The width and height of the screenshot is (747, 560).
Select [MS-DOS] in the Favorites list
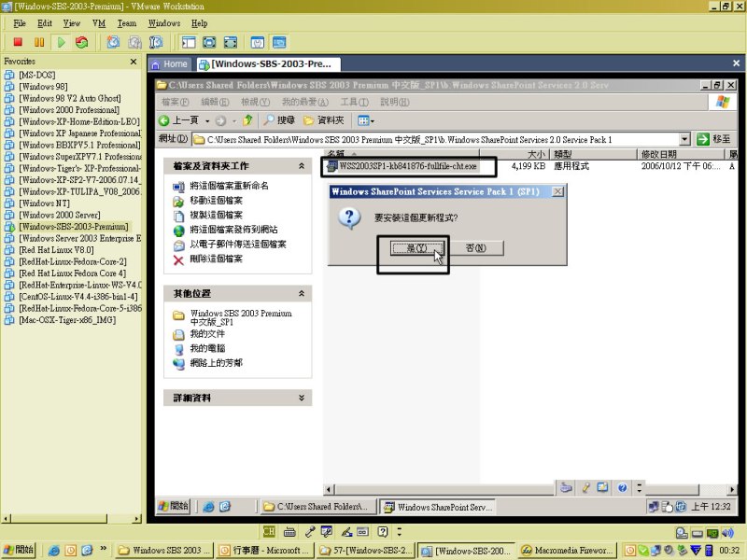37,75
